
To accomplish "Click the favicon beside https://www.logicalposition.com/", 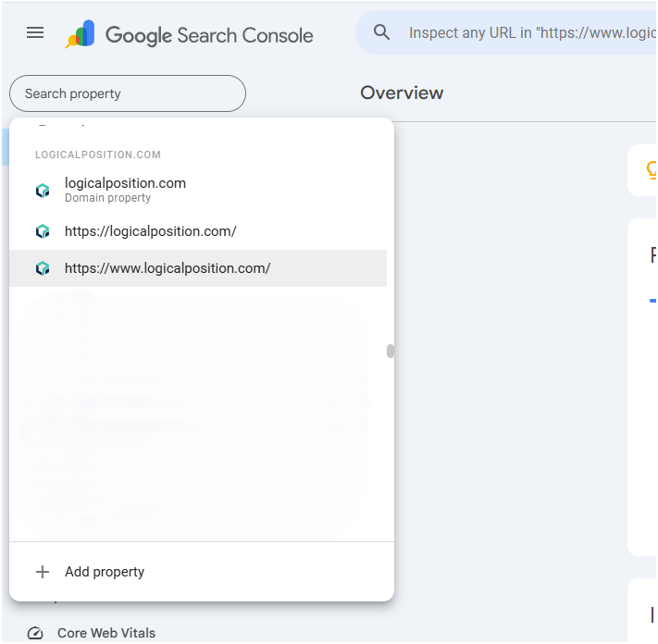I will (43, 268).
